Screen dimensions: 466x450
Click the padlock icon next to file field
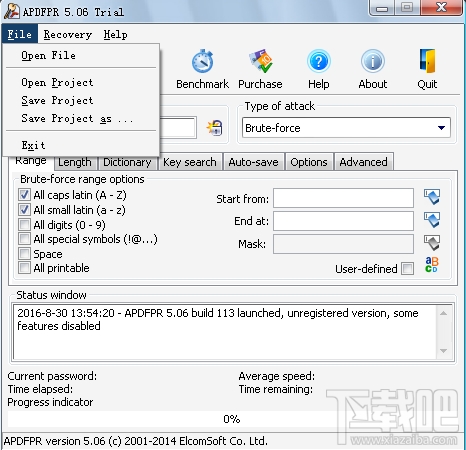(214, 128)
